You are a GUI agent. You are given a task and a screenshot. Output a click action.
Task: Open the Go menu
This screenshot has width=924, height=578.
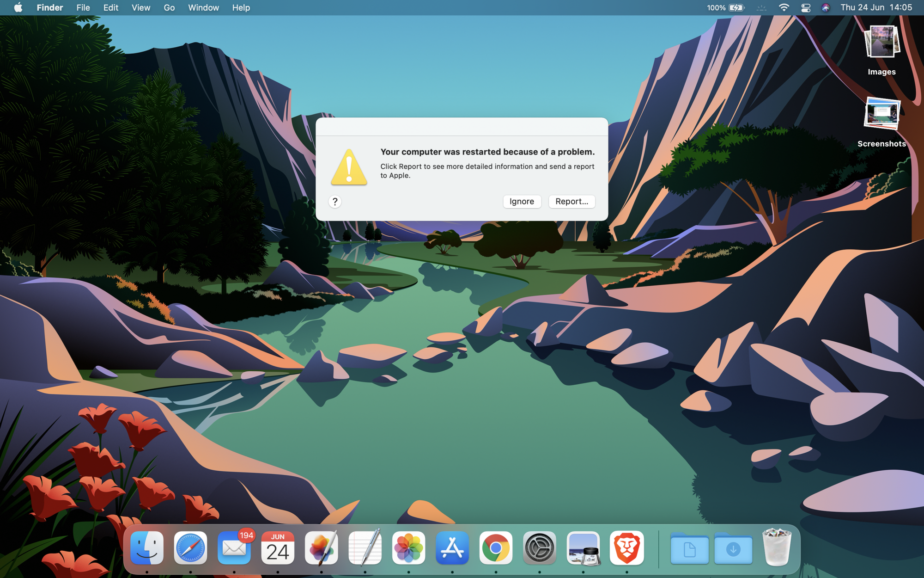tap(169, 7)
